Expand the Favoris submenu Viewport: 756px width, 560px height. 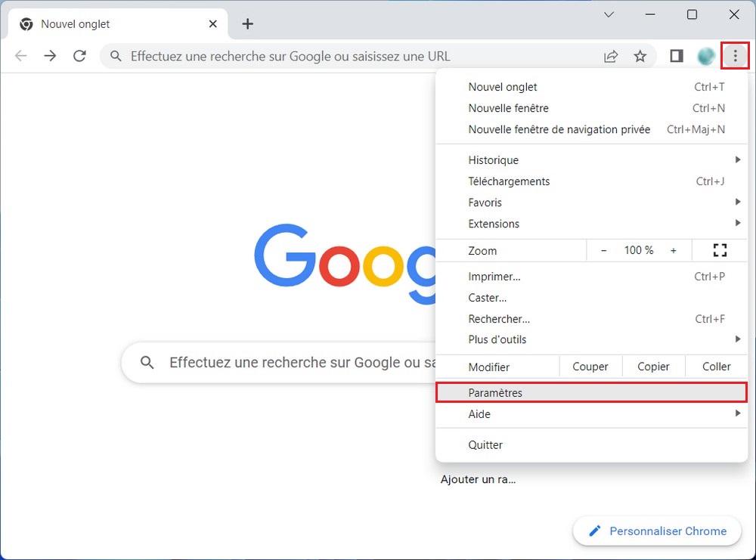(592, 203)
